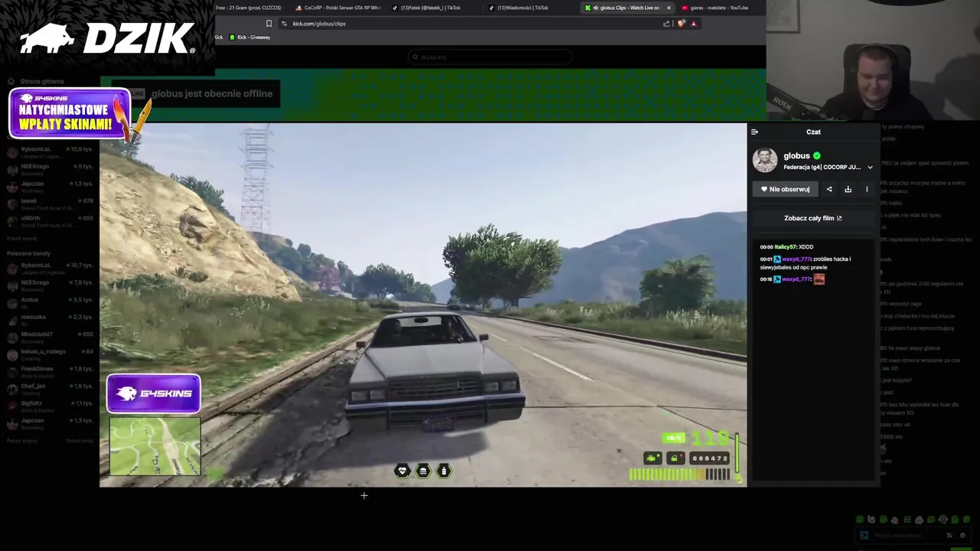The height and width of the screenshot is (551, 980).
Task: Open RybsonLoL channel with 10,9 tys. viewers
Action: [50, 152]
